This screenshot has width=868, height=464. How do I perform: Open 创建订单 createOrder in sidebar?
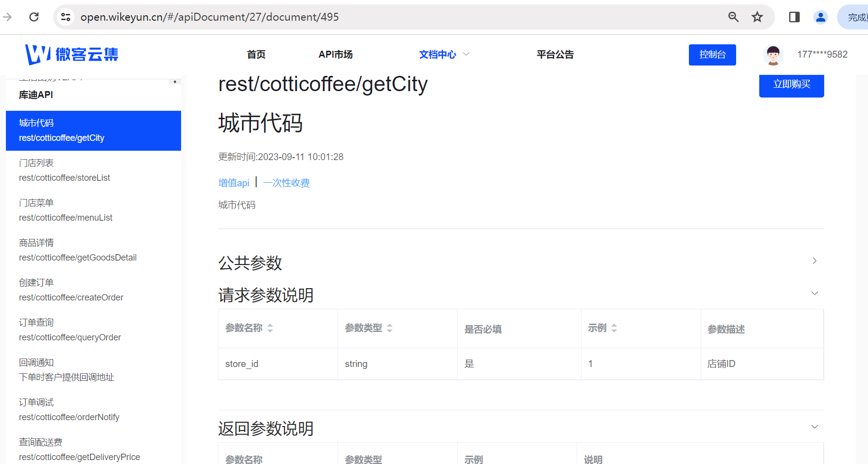(93, 290)
